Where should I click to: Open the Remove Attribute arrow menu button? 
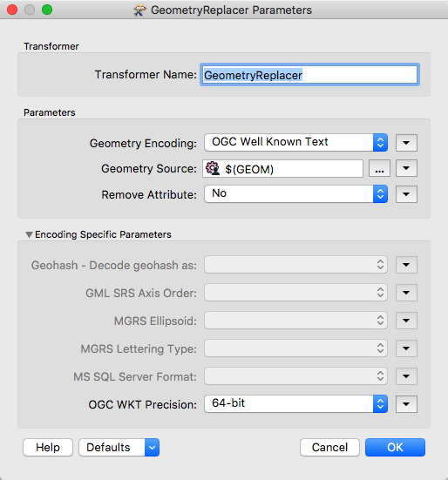[x=406, y=194]
